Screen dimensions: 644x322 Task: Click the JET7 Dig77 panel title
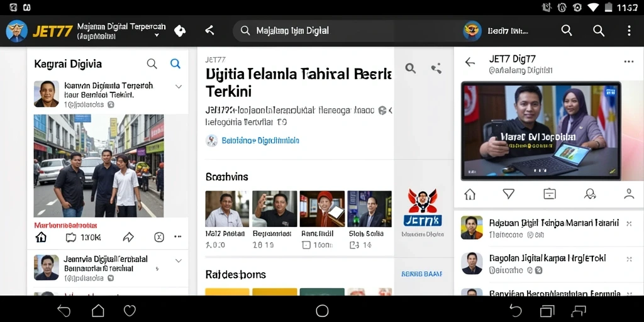click(512, 58)
